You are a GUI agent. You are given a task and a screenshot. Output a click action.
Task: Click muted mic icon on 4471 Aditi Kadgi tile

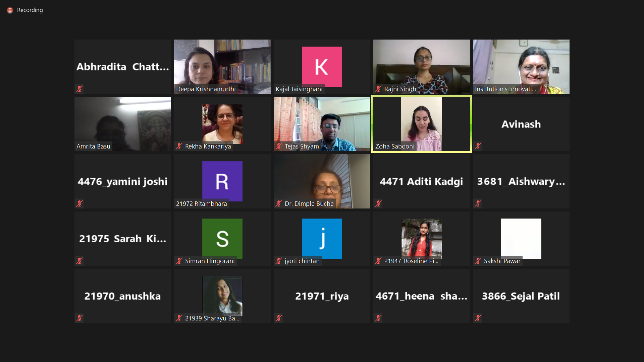pos(378,203)
